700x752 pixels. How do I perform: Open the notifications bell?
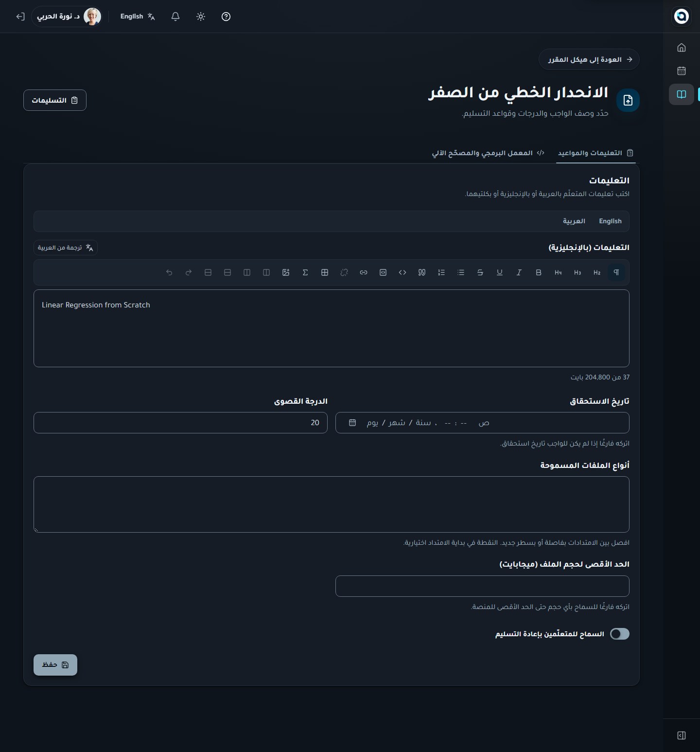[175, 17]
